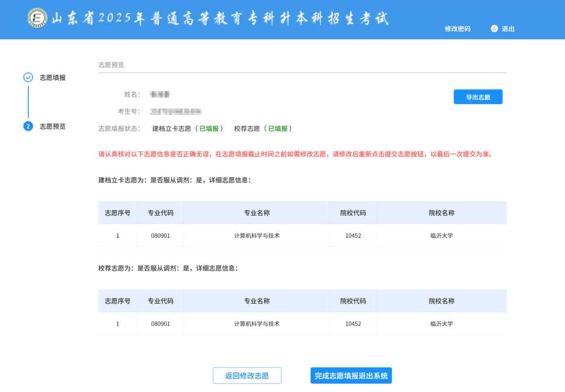Click the numbered circle for 志愿预览 step
Image resolution: width=565 pixels, height=392 pixels.
click(x=28, y=126)
